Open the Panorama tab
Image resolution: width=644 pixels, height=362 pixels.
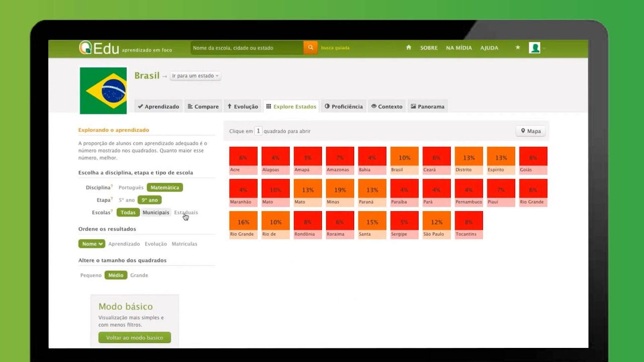(x=428, y=107)
